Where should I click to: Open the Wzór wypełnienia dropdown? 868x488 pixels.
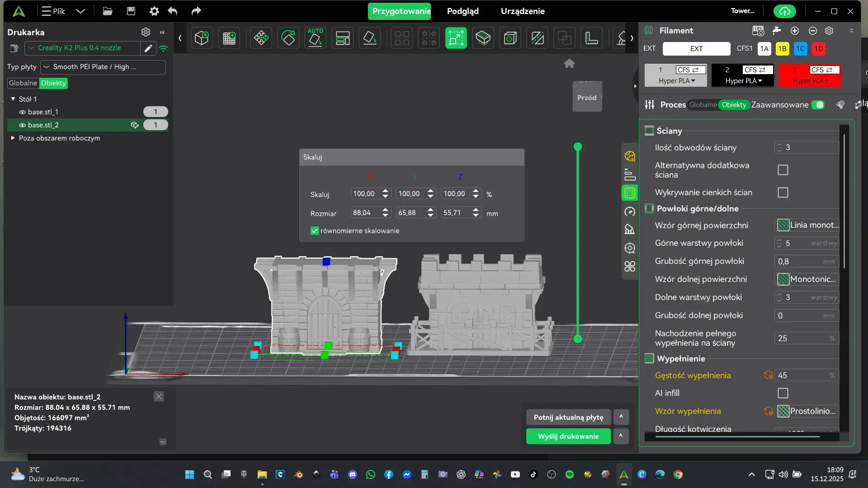coord(807,411)
